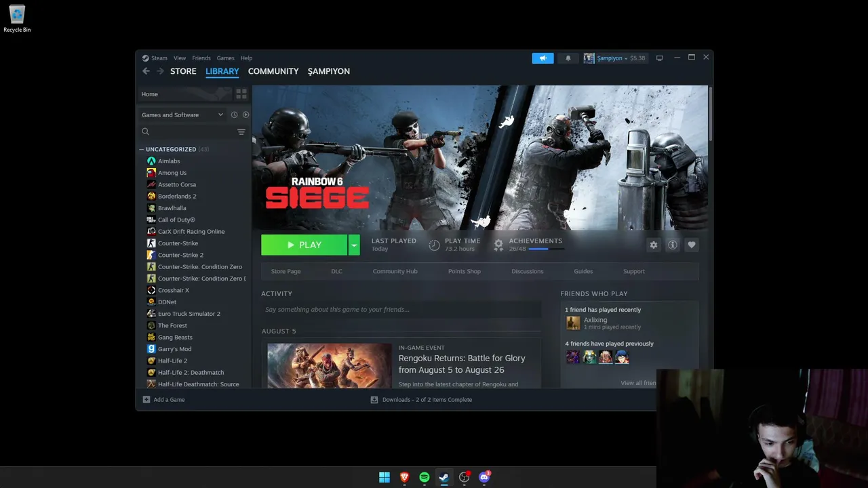868x488 pixels.
Task: Open Discord from the taskbar
Action: [484, 477]
